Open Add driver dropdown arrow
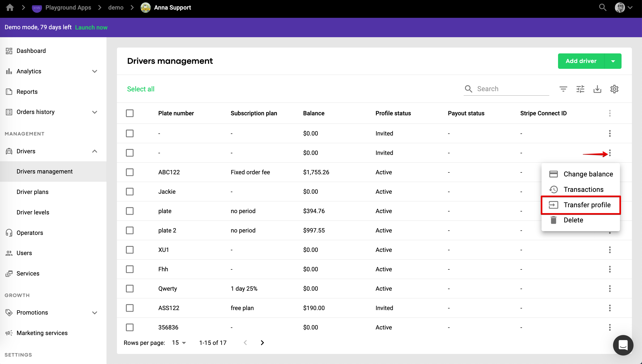642x364 pixels. point(613,61)
